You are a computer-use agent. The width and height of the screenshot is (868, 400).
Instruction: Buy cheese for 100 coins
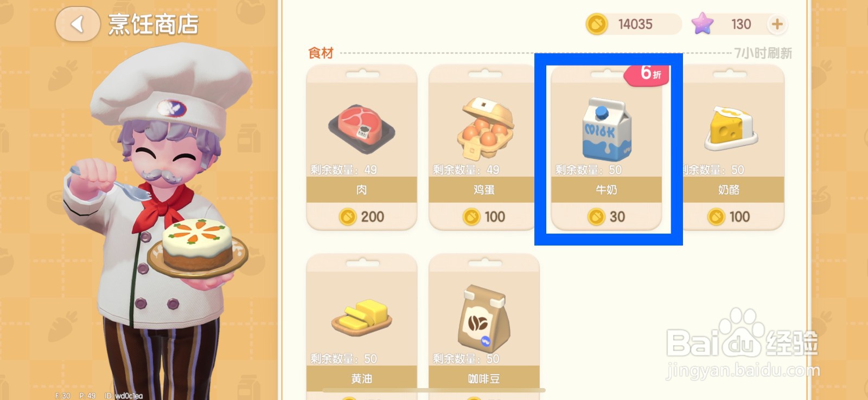pyautogui.click(x=729, y=217)
